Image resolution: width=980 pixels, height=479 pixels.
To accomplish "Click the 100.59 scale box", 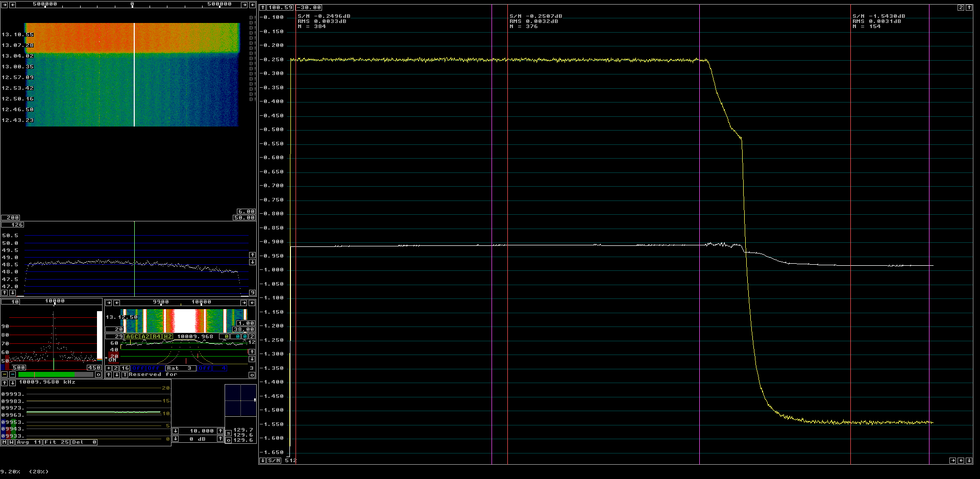I will (280, 8).
